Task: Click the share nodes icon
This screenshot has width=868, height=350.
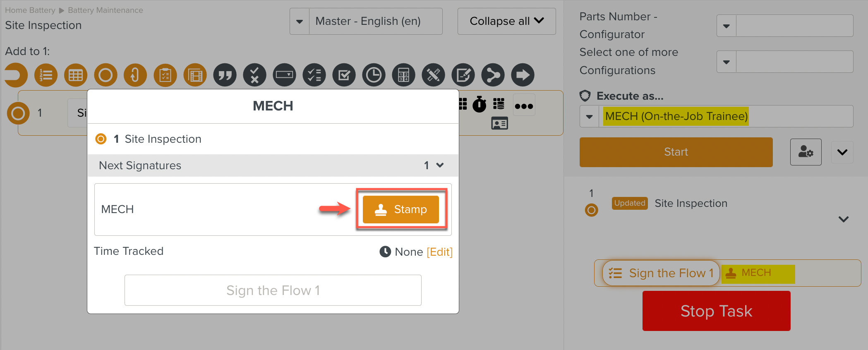Action: tap(493, 75)
